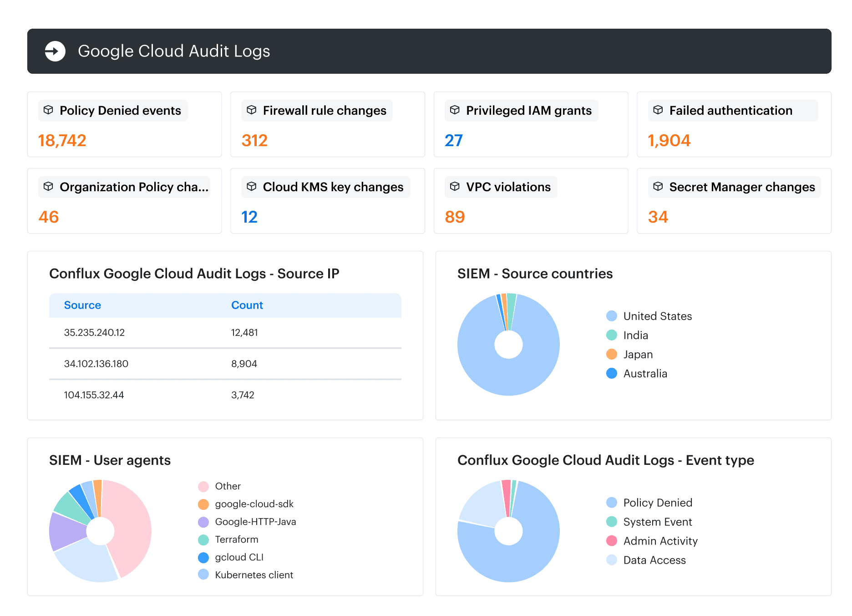Viewport: 852px width, 616px height.
Task: Select the 35.235.240.12 source row
Action: coord(225,333)
